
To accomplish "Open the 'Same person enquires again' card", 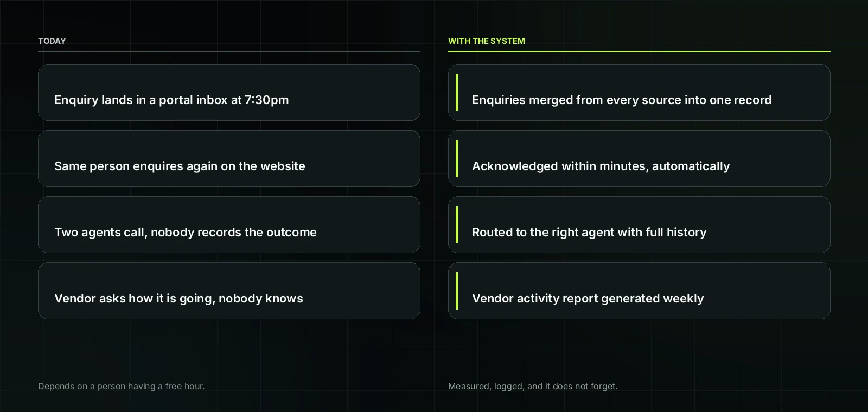I will 229,159.
